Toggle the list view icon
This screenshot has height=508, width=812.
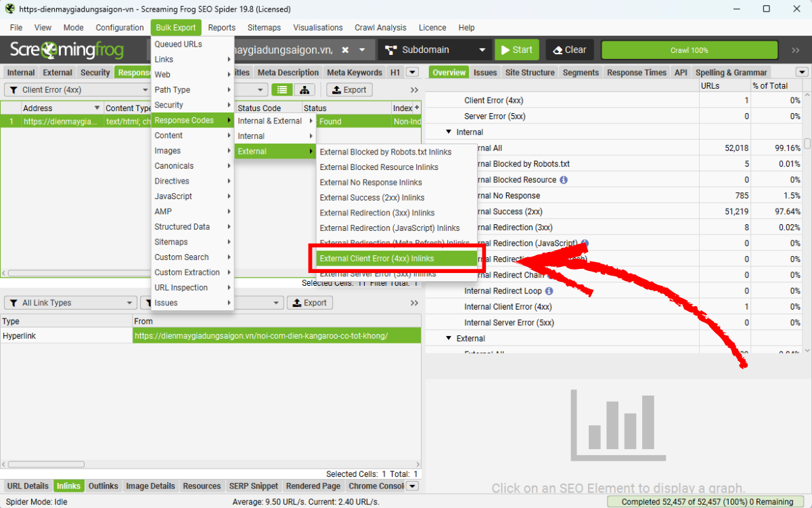point(282,89)
